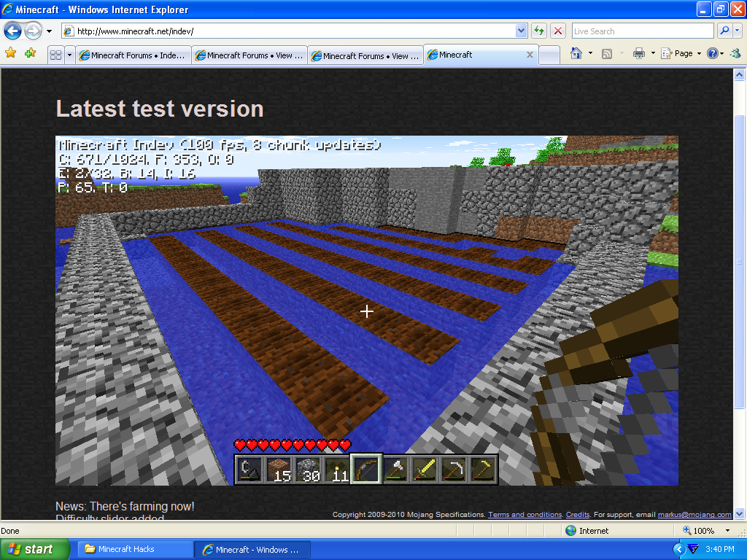Close the active Minecraft tab
747x560 pixels.
click(530, 55)
